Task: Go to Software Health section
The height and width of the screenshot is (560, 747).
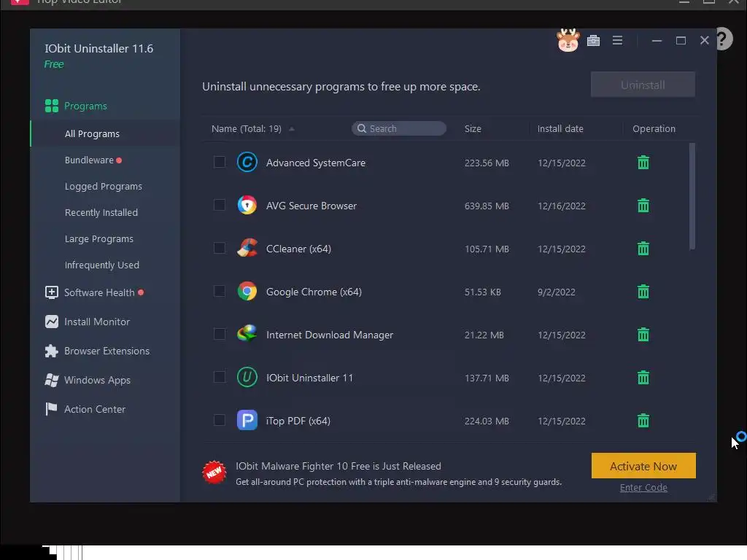Action: (x=99, y=292)
